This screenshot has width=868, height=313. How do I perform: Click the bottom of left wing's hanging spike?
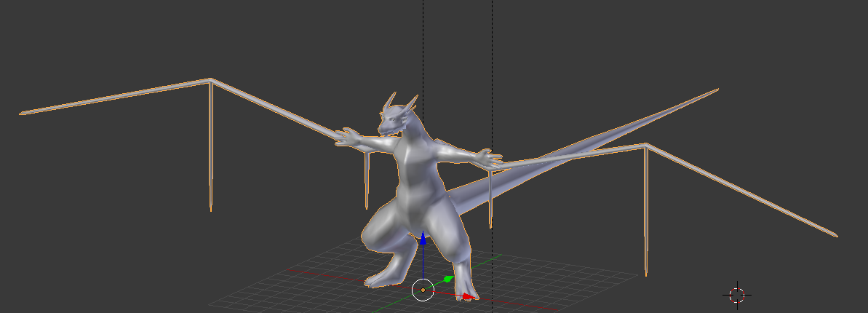pyautogui.click(x=211, y=208)
